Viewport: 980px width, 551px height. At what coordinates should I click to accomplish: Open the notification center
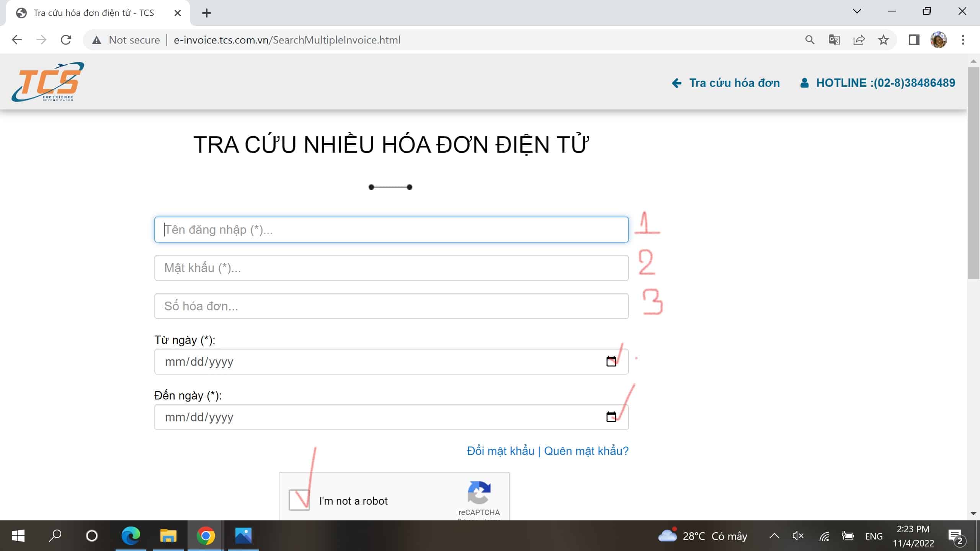(957, 536)
